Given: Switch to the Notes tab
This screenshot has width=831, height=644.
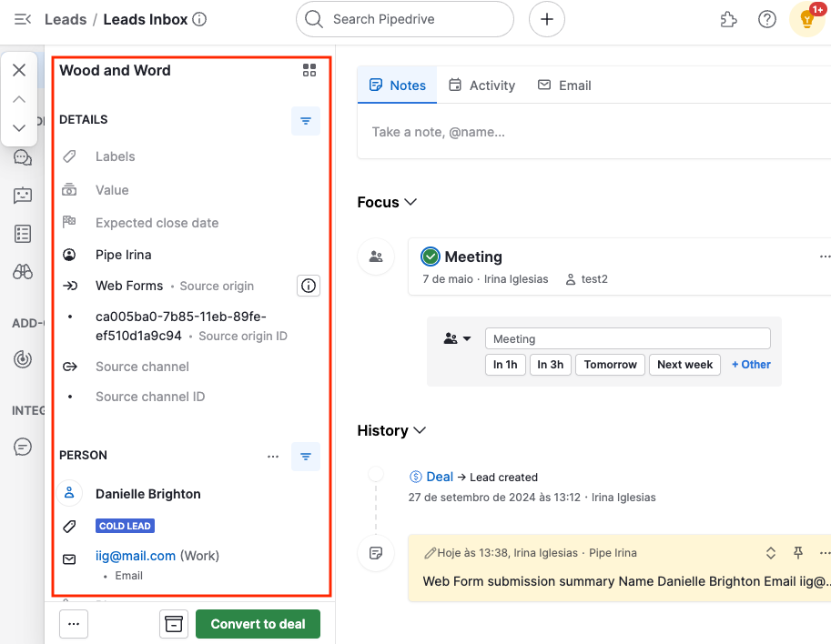Looking at the screenshot, I should tap(398, 86).
